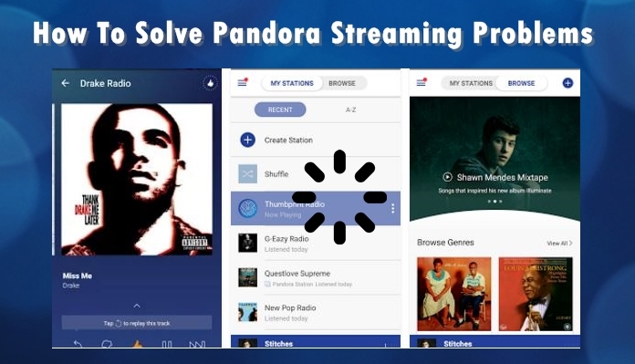Sort stations by RECENT

tap(280, 109)
